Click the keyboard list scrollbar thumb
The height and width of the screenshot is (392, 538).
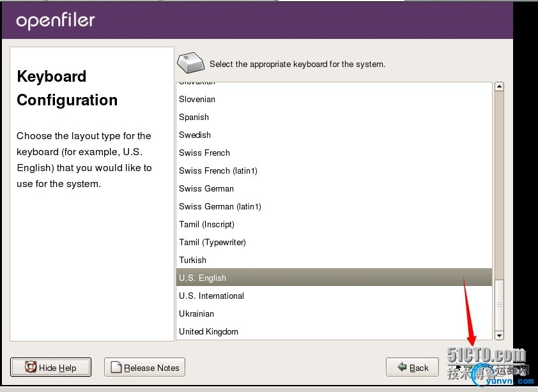(499, 305)
